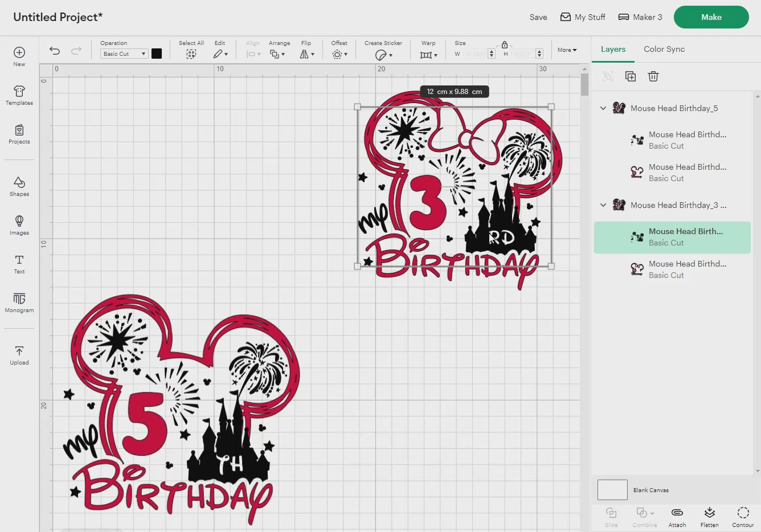Select the Text tool
Image resolution: width=761 pixels, height=532 pixels.
[x=19, y=264]
